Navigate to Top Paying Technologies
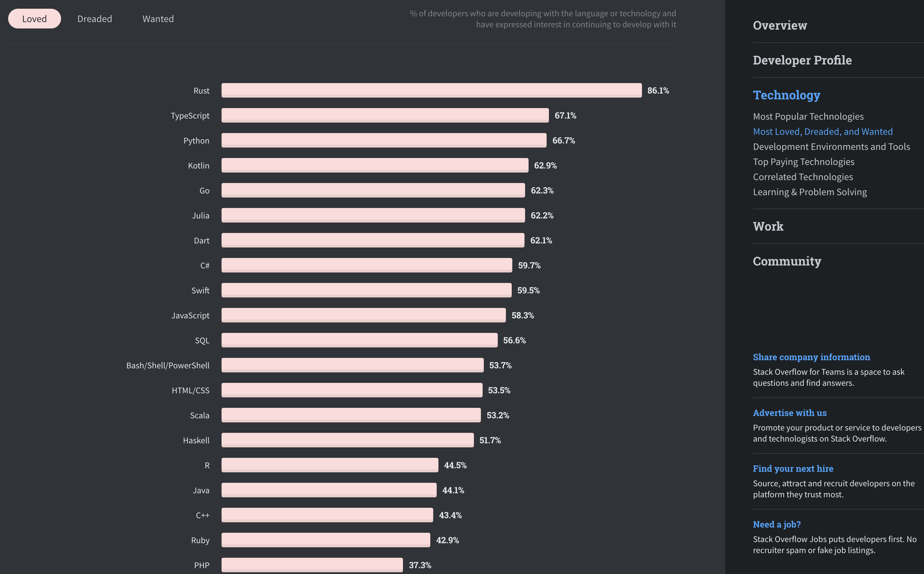Viewport: 924px width, 574px height. tap(804, 162)
